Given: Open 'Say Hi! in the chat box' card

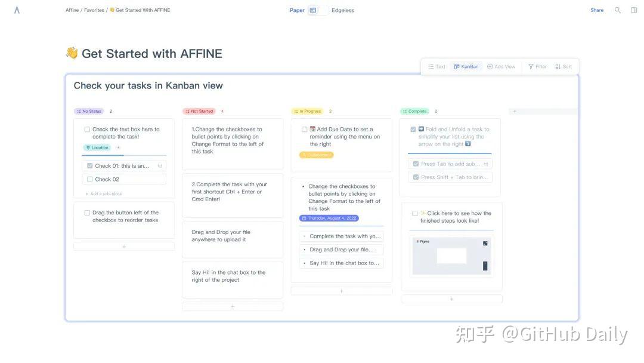Looking at the screenshot, I should pyautogui.click(x=233, y=280).
